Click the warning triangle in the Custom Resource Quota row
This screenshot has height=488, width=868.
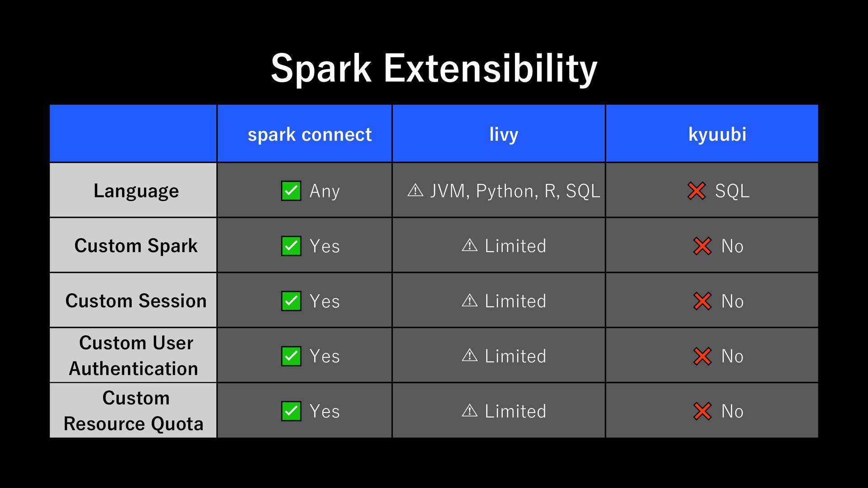pyautogui.click(x=470, y=411)
